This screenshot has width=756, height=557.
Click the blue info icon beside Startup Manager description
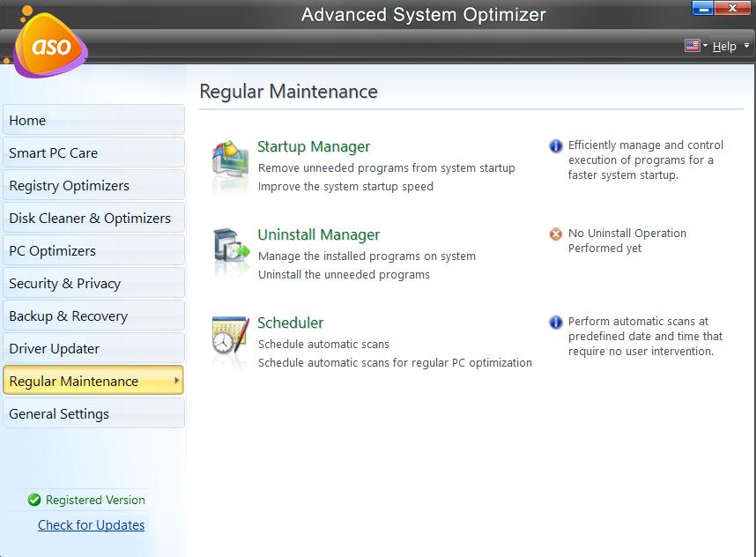click(556, 146)
